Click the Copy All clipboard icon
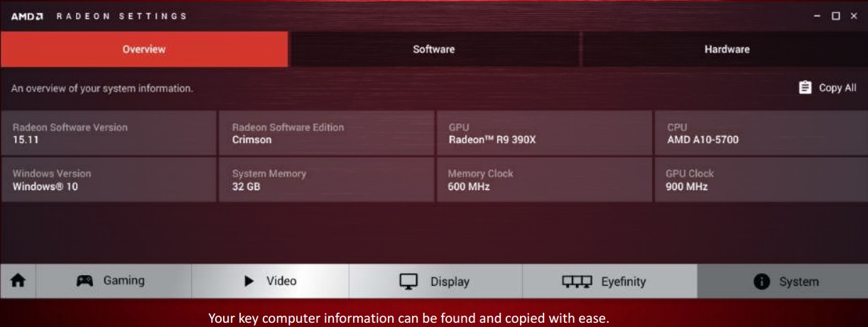 click(805, 89)
